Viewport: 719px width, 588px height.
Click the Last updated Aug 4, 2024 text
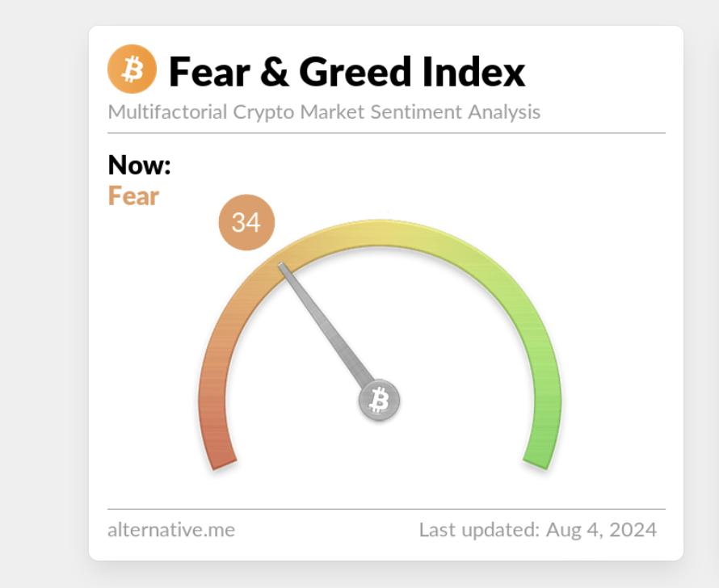pos(538,530)
